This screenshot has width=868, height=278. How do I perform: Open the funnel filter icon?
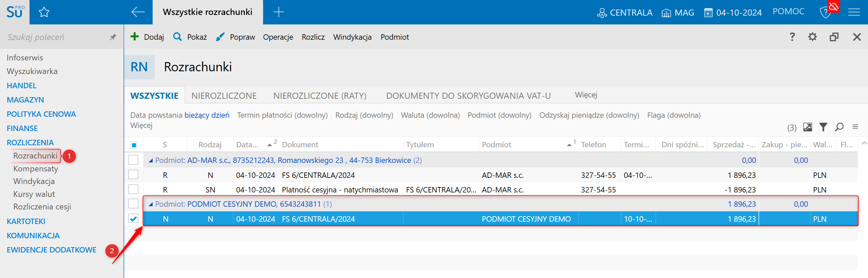[823, 127]
